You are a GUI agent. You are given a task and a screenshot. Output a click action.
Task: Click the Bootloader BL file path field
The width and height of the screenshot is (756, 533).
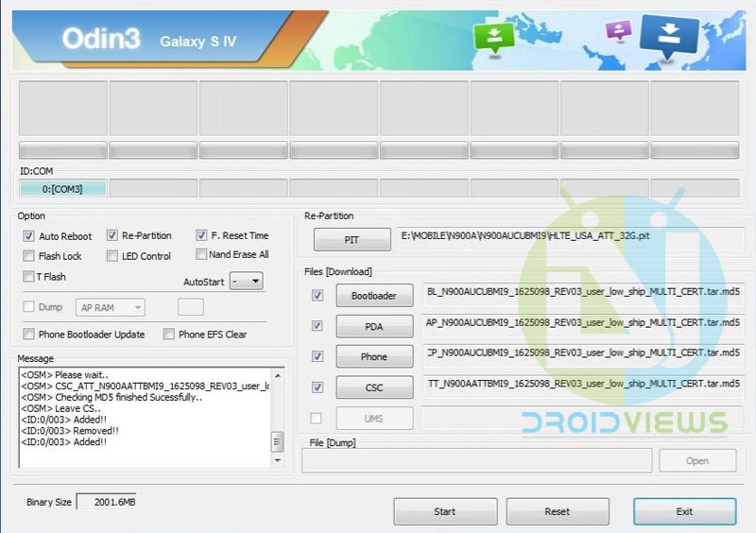click(x=584, y=295)
